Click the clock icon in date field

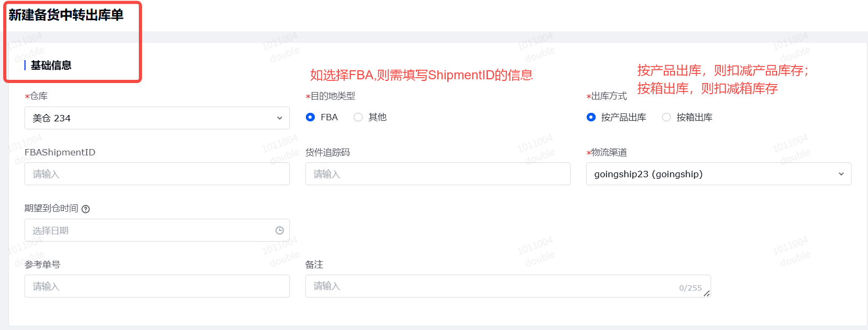pos(279,230)
